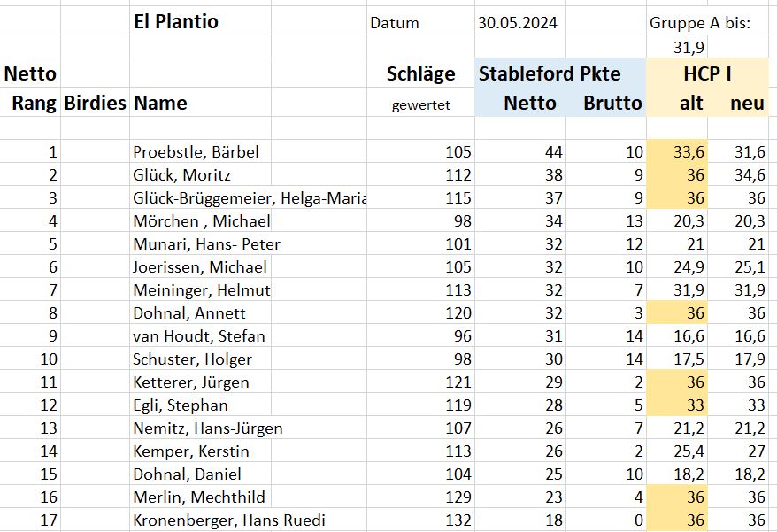The height and width of the screenshot is (532, 777).
Task: Click the Birdies column header
Action: [x=96, y=104]
